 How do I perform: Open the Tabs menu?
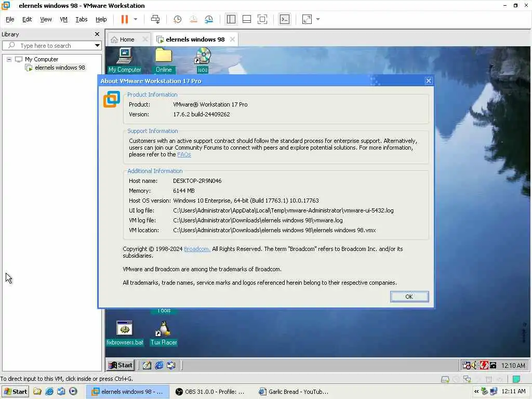point(82,19)
